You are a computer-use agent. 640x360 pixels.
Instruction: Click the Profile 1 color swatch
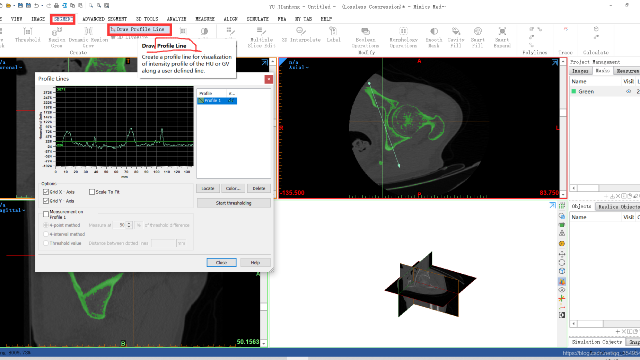point(201,100)
